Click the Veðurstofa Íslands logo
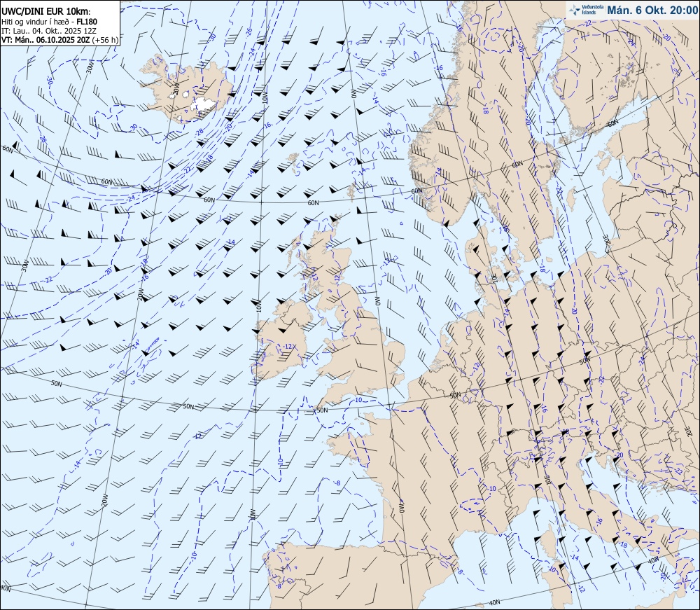The height and width of the screenshot is (610, 700). click(x=586, y=10)
